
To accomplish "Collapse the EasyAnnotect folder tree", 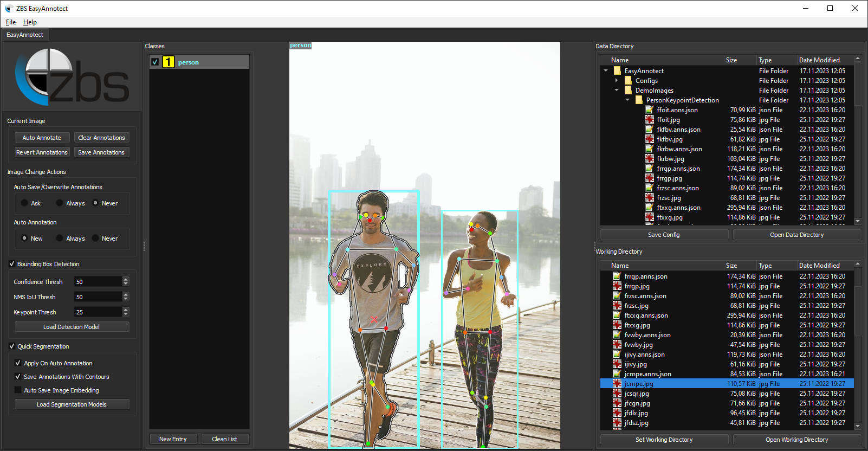I will coord(606,71).
